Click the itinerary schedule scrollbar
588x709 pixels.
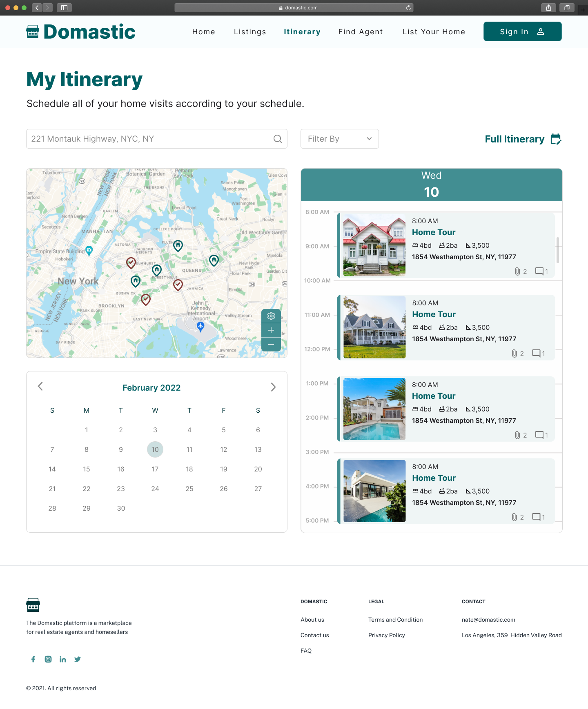click(557, 250)
